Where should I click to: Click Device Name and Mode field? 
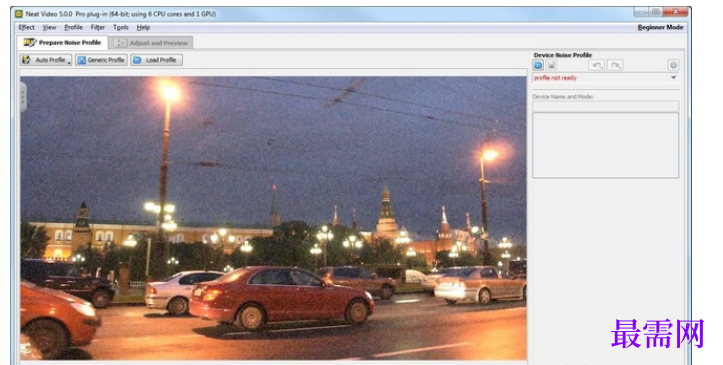coord(605,106)
